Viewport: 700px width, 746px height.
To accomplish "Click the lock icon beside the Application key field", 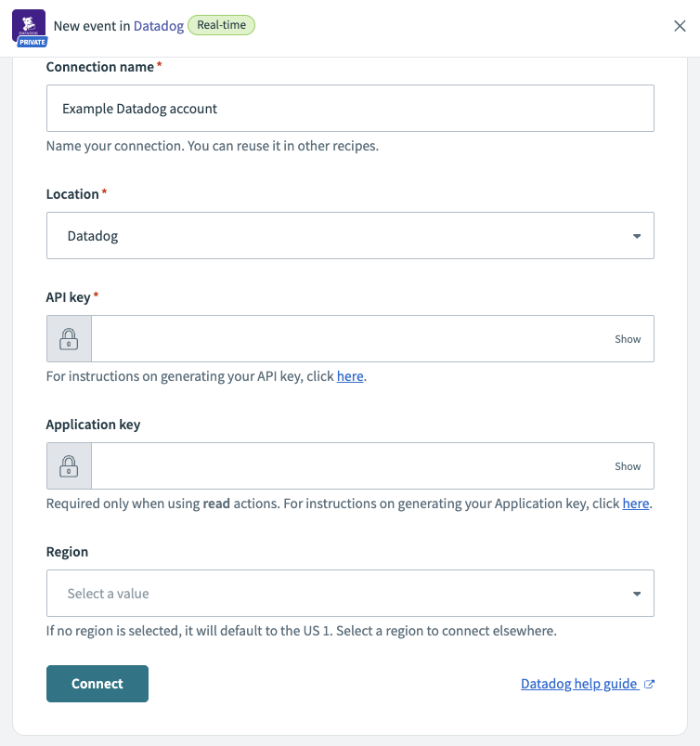I will tap(68, 465).
